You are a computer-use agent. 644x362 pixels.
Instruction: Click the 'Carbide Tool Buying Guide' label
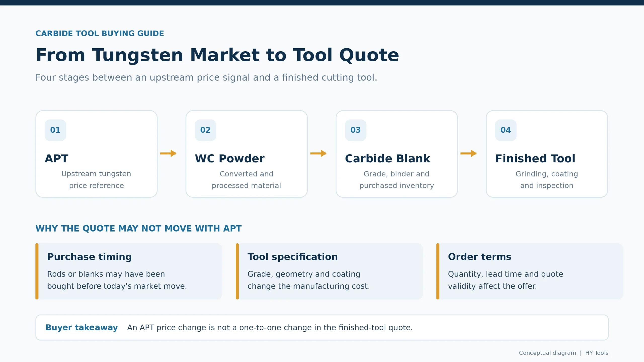100,33
